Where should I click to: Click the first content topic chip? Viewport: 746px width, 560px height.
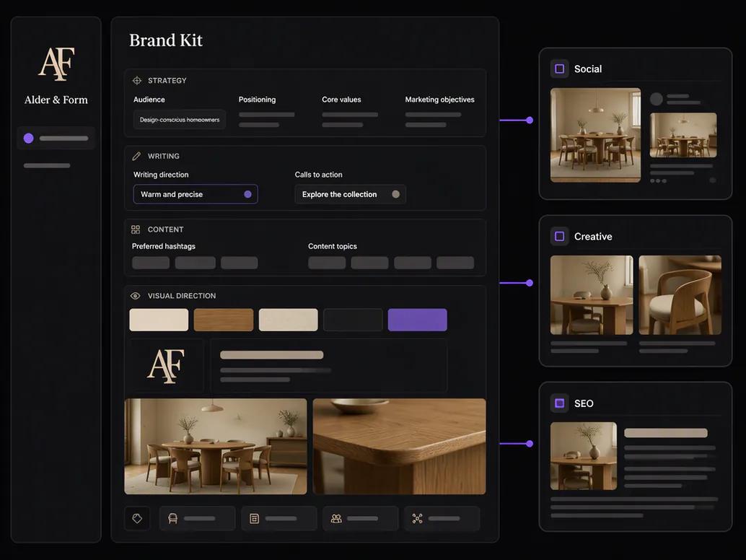327,263
